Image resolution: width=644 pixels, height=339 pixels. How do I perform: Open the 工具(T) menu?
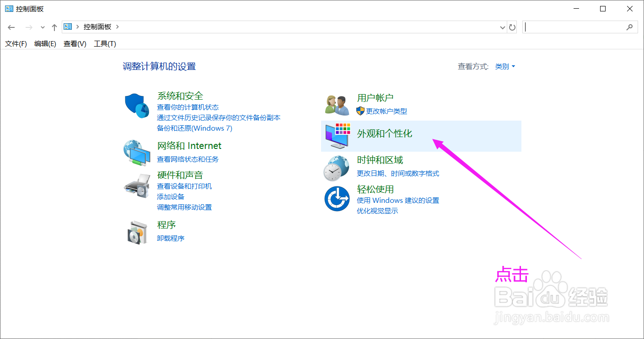[x=104, y=43]
